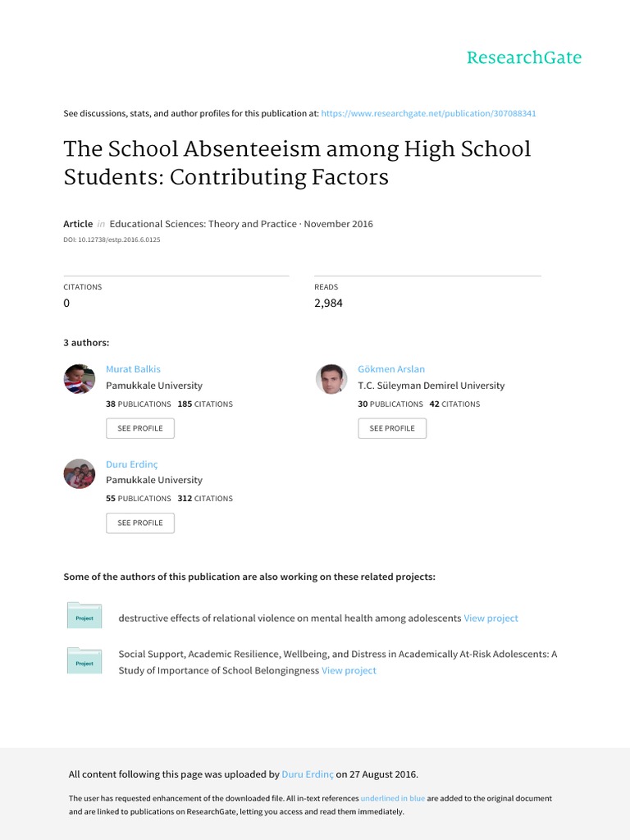Click the DOI 10.12738 text
This screenshot has width=630, height=840.
coord(112,240)
